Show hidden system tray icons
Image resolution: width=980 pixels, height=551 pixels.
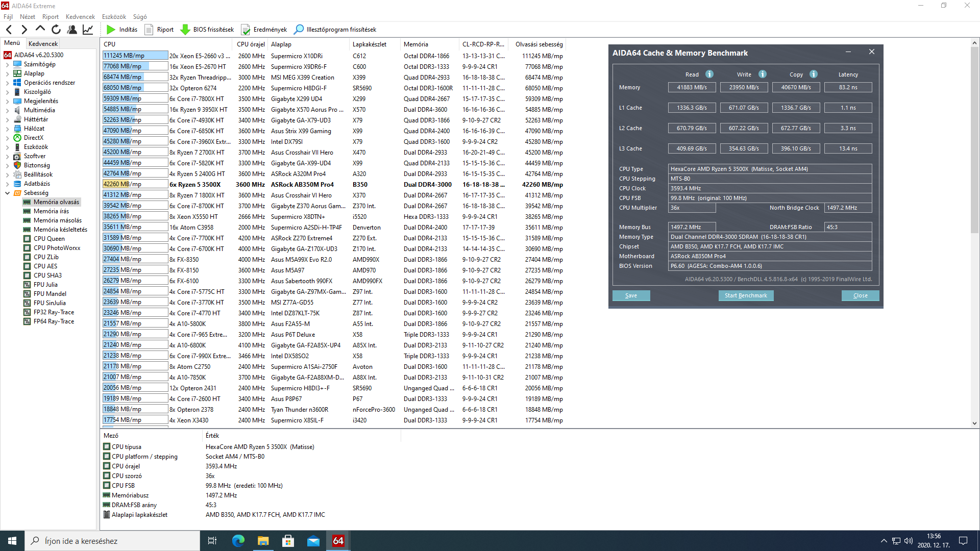[884, 541]
